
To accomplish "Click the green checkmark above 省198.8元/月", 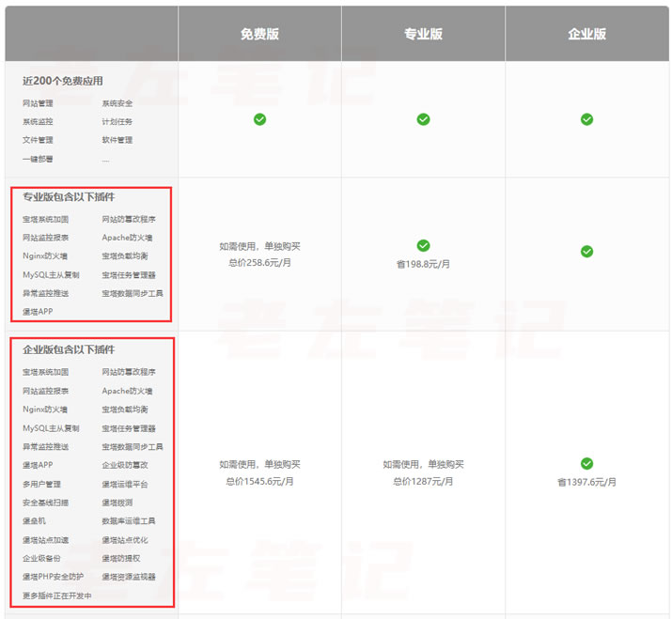I will tap(423, 245).
